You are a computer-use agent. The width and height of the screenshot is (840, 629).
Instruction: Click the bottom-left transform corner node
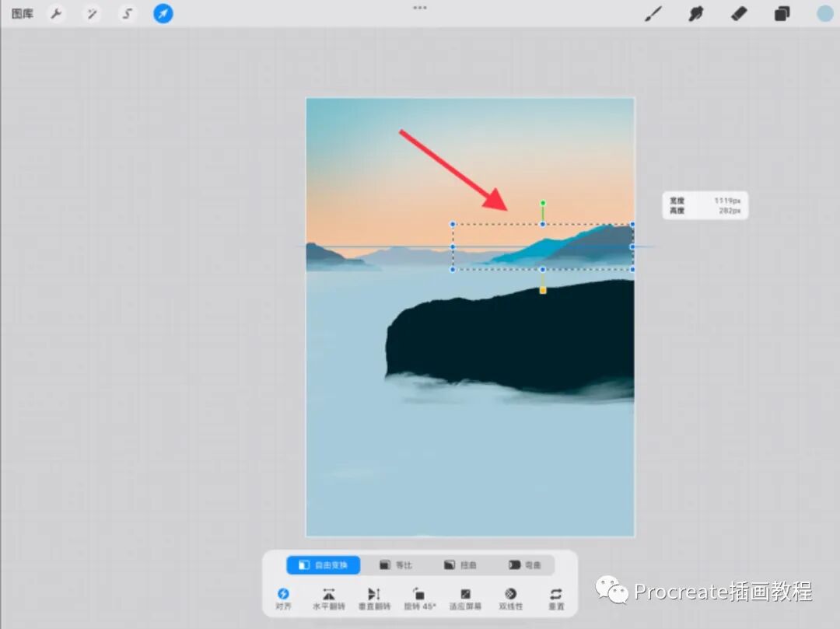point(453,269)
